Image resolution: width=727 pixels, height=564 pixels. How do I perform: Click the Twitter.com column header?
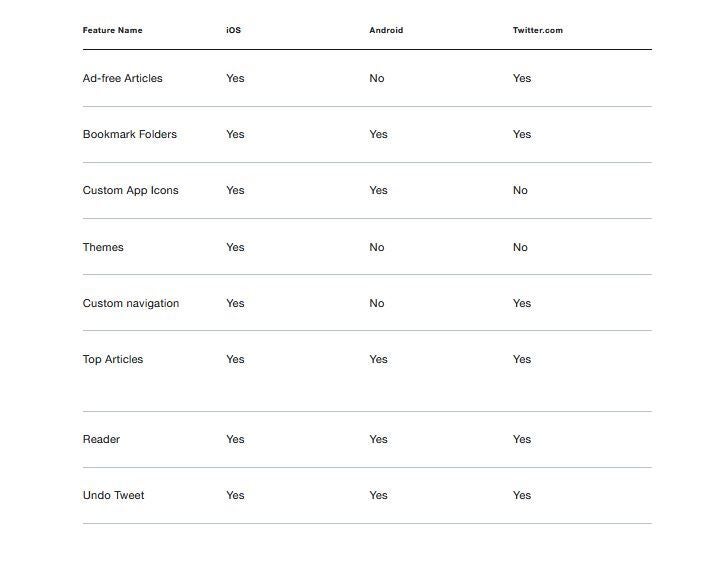tap(537, 30)
